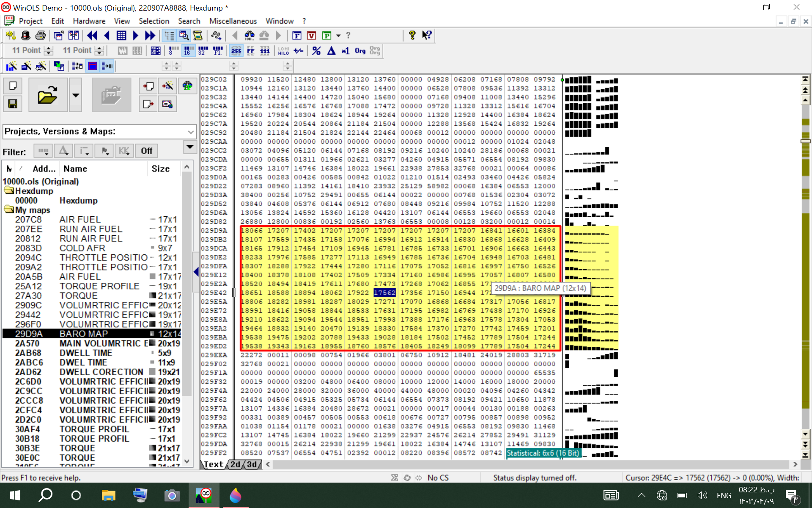Select BARO MAP in map list

(x=84, y=334)
